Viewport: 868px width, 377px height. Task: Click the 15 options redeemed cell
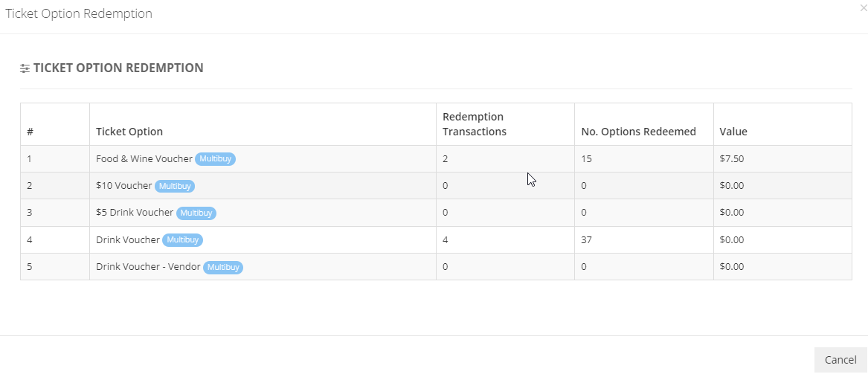644,159
